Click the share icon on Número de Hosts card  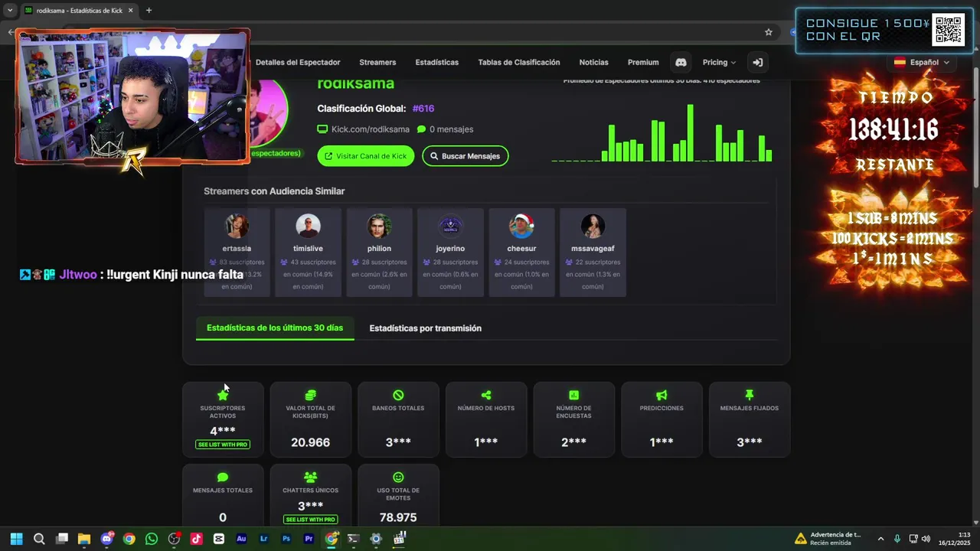click(x=486, y=395)
